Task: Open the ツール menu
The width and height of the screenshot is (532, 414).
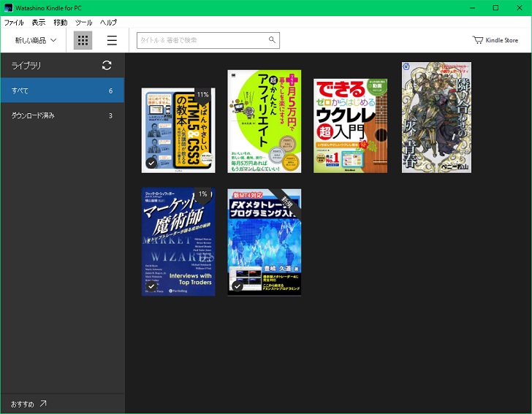Action: coord(84,23)
